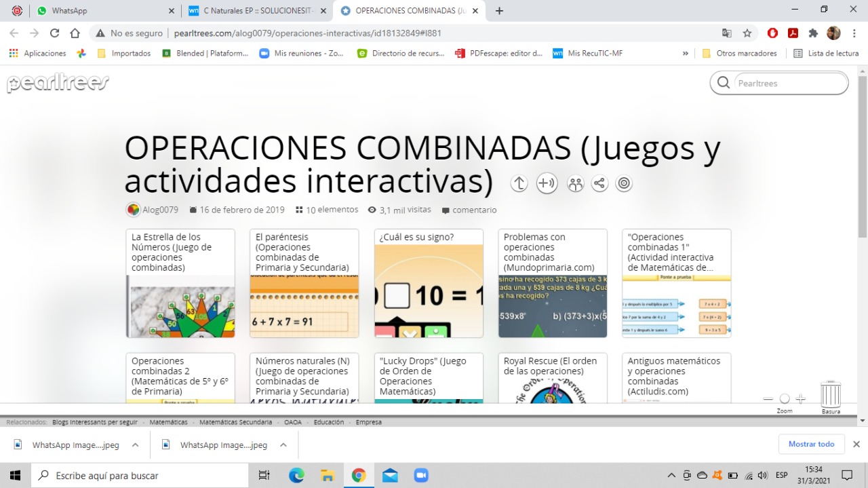Switch to the C Naturales EP tab

251,11
